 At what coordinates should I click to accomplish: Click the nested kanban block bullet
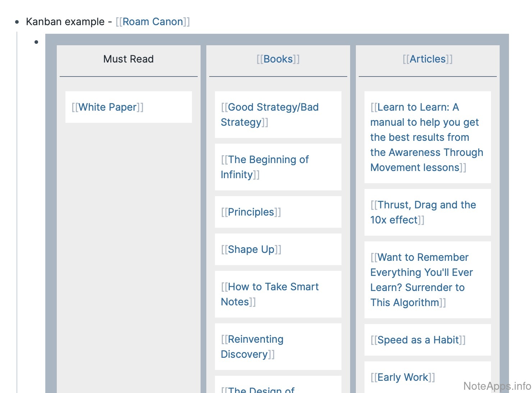(36, 42)
